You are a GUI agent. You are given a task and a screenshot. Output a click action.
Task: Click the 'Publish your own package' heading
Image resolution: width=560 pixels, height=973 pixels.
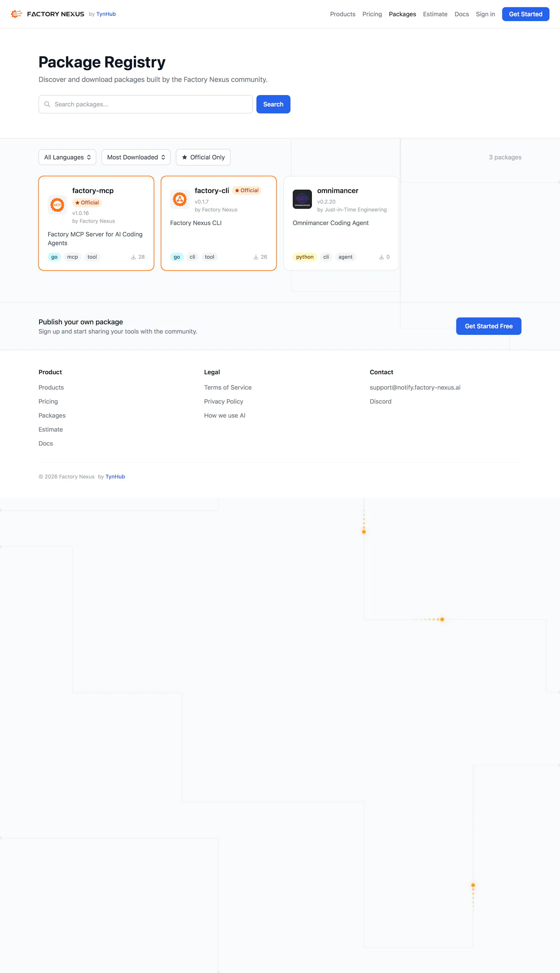coord(81,322)
